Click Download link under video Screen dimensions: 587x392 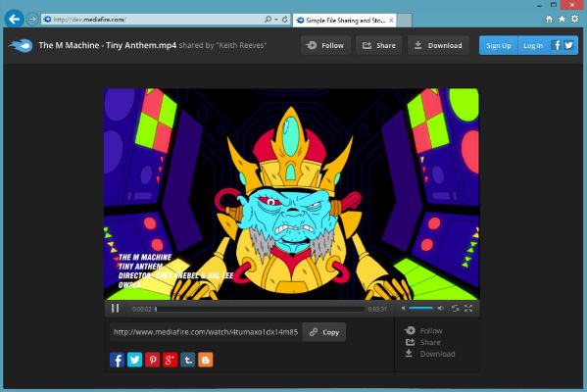click(x=430, y=354)
